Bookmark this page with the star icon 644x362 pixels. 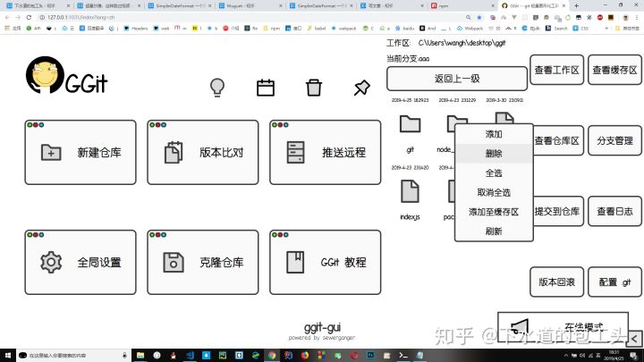479,17
